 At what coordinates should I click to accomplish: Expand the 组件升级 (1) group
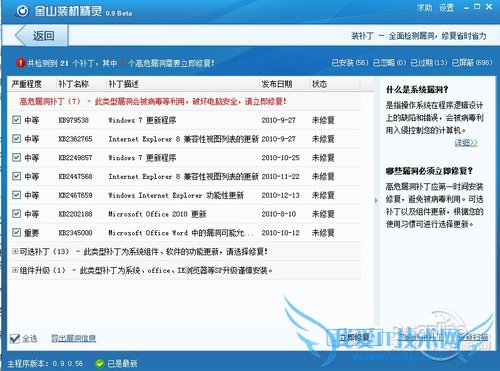[x=15, y=270]
